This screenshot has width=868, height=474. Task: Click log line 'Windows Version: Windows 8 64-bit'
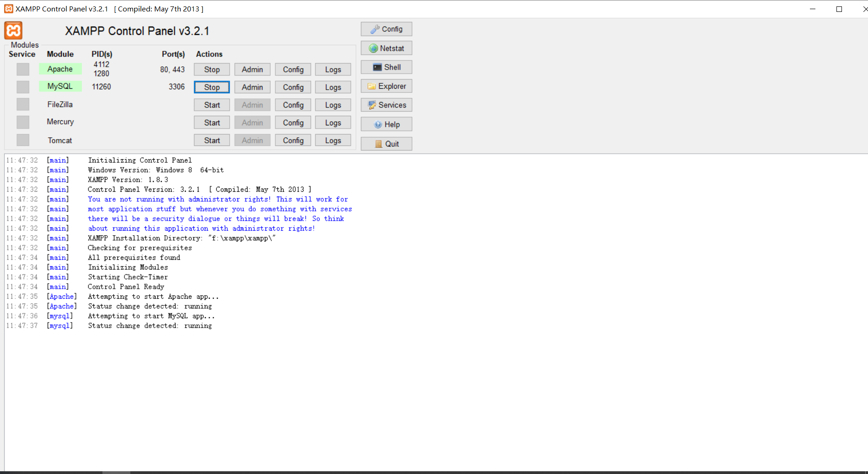155,170
